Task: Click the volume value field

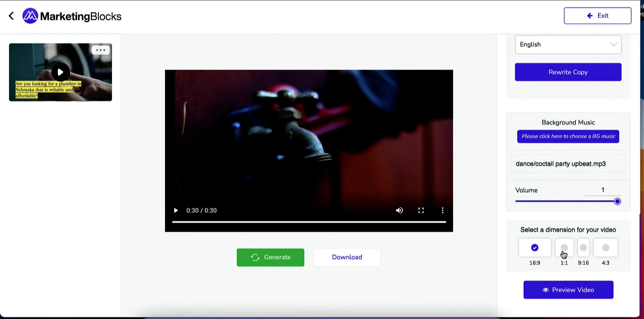Action: tap(603, 190)
